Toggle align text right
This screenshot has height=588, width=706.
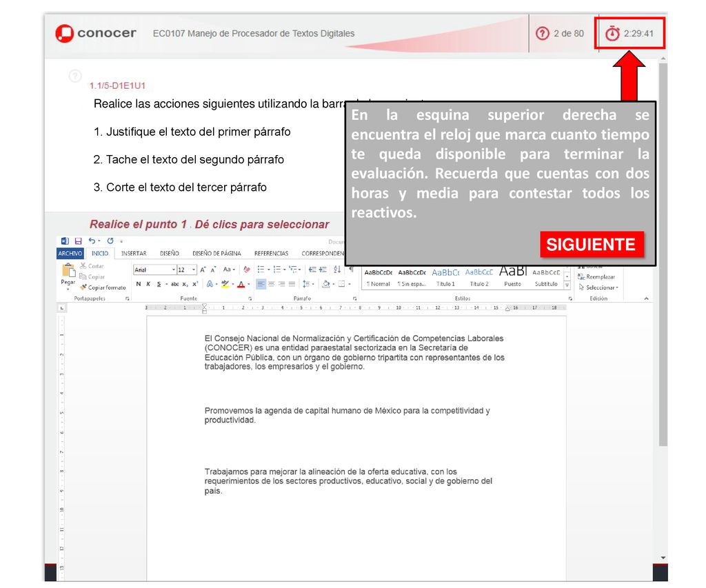coord(281,284)
